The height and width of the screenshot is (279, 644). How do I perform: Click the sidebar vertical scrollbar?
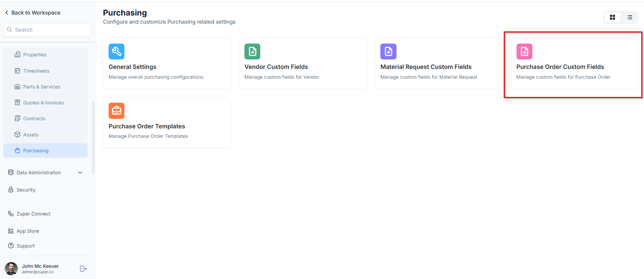click(x=93, y=138)
